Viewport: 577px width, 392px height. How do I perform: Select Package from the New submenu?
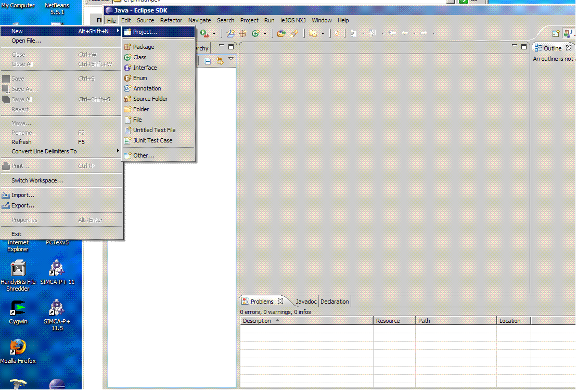(159, 47)
